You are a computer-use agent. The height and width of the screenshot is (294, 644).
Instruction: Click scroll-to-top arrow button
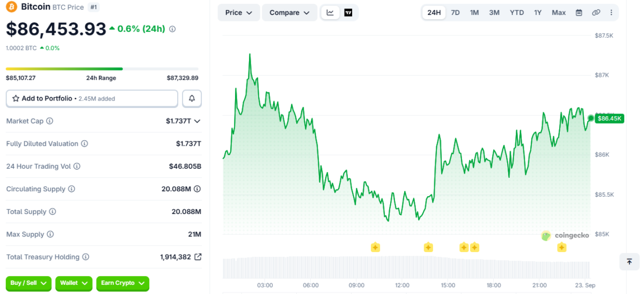click(x=629, y=261)
